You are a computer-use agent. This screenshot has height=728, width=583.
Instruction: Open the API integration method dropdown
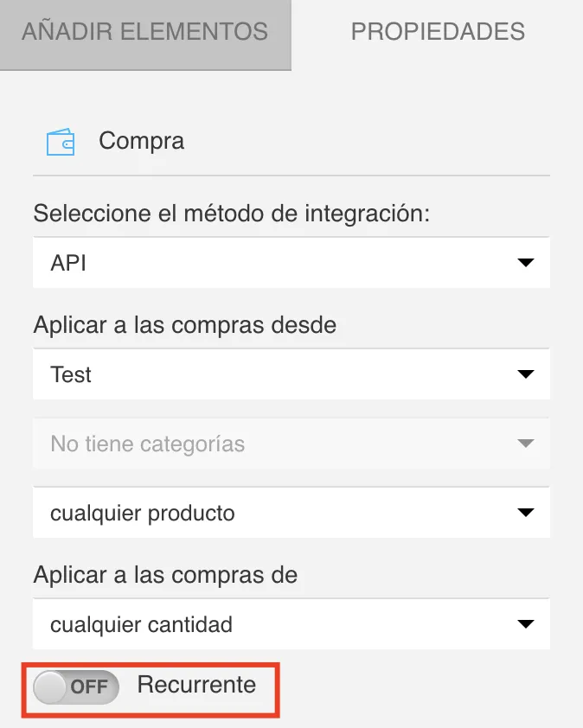click(x=291, y=262)
